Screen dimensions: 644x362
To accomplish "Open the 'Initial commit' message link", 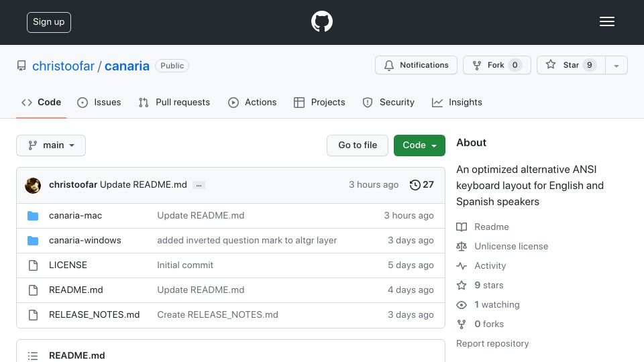I will (x=185, y=265).
